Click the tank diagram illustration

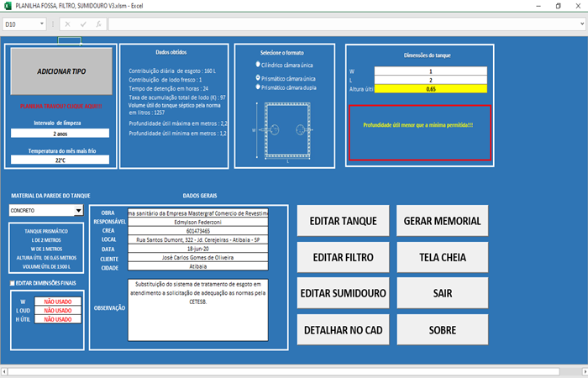[286, 130]
